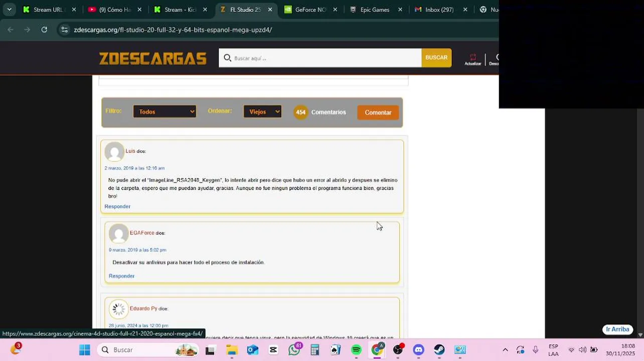Click the 454 Comentarios counter
The width and height of the screenshot is (644, 361).
pyautogui.click(x=320, y=112)
